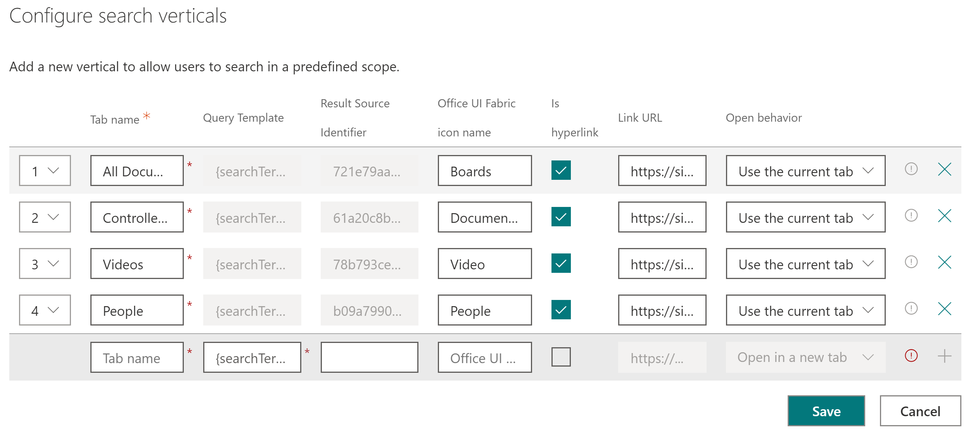Click the info icon on the All Documents row
Viewport: 980px width, 441px height.
coord(911,169)
